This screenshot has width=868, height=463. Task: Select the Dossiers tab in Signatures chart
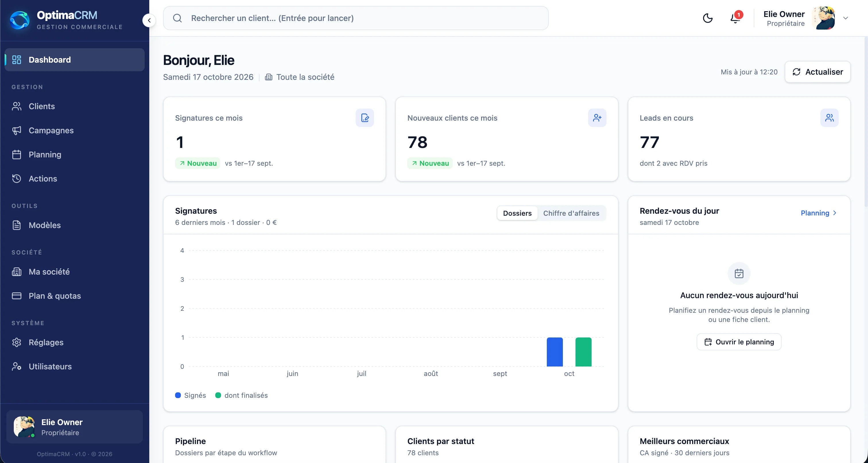pyautogui.click(x=517, y=213)
